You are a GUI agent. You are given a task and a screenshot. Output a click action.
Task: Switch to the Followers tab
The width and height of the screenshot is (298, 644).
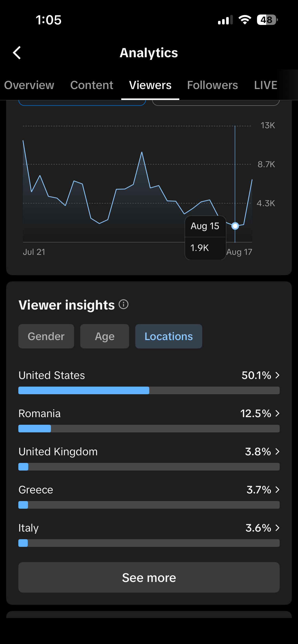click(212, 85)
